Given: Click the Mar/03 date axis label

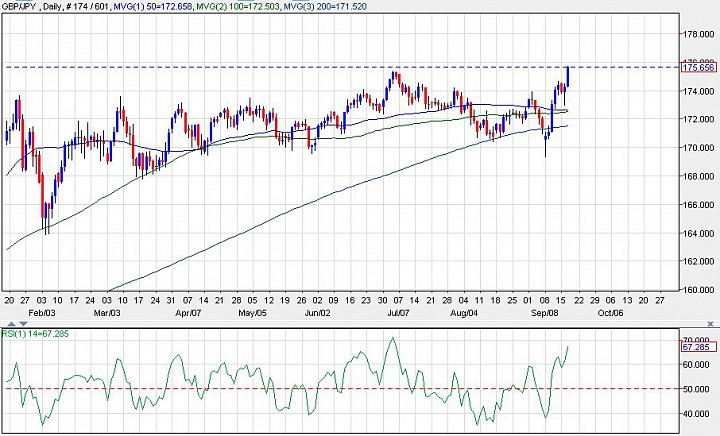Looking at the screenshot, I should [x=107, y=313].
